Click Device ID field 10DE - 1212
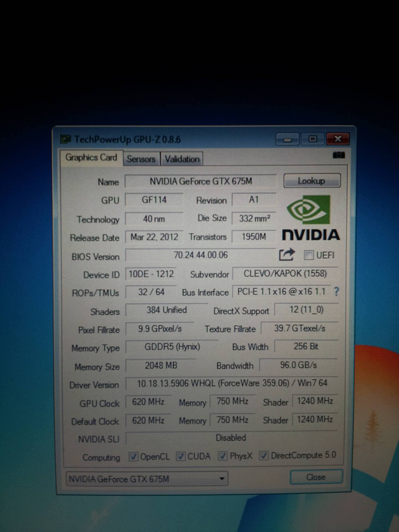The image size is (399, 532). click(151, 274)
